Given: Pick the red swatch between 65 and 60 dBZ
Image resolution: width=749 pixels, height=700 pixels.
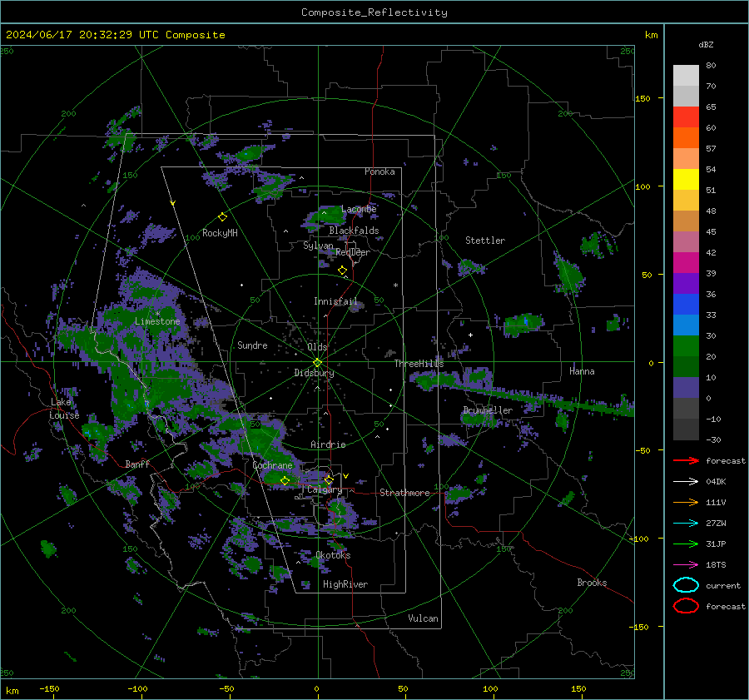Looking at the screenshot, I should 686,117.
